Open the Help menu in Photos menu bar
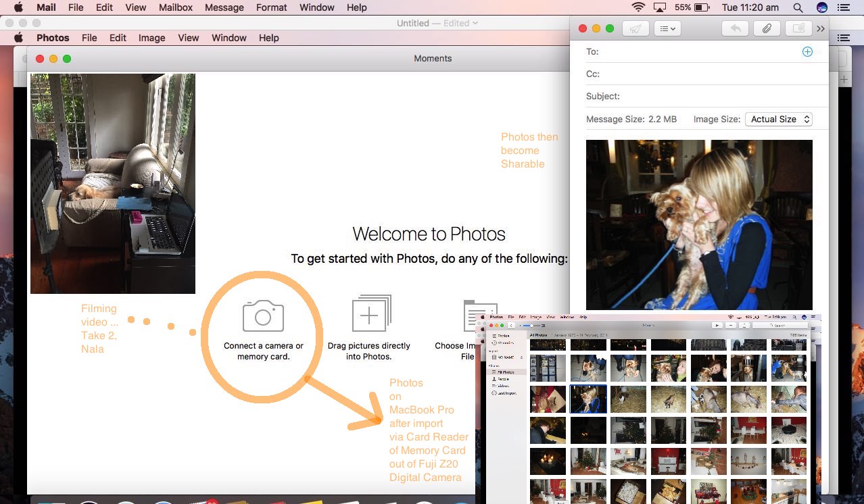Image resolution: width=864 pixels, height=504 pixels. [x=268, y=38]
